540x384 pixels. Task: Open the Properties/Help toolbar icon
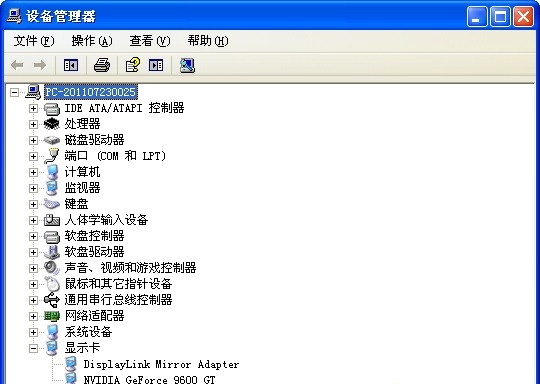click(133, 65)
